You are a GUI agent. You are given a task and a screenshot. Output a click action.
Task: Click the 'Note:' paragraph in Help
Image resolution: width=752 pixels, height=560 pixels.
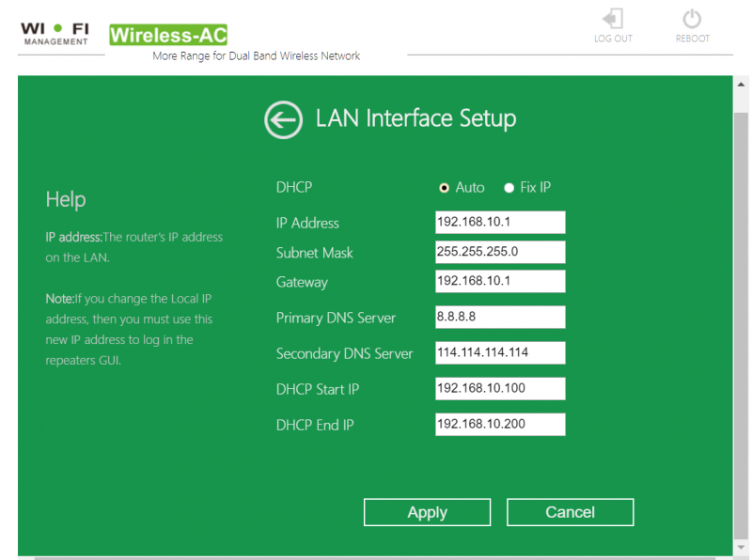(129, 330)
